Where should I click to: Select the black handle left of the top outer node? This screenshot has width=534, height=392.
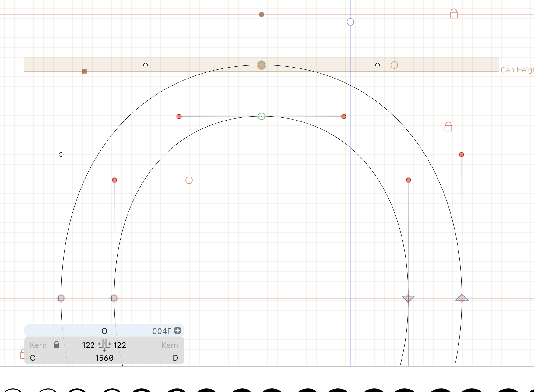click(x=146, y=65)
